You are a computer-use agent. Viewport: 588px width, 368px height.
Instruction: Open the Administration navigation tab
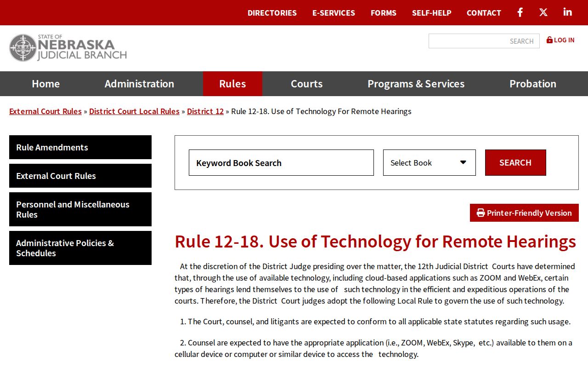[x=139, y=84]
